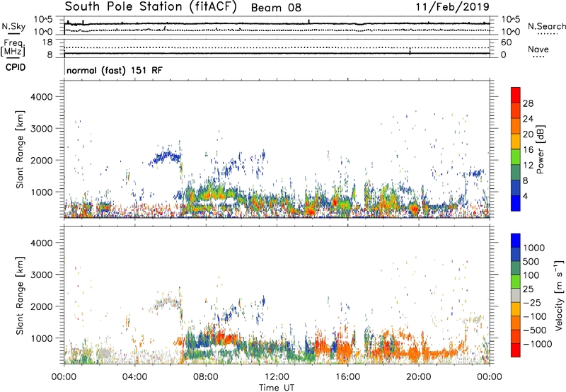The image size is (566, 392).
Task: Click the gray -25 to 25 Velocity color segment
Action: click(x=516, y=296)
